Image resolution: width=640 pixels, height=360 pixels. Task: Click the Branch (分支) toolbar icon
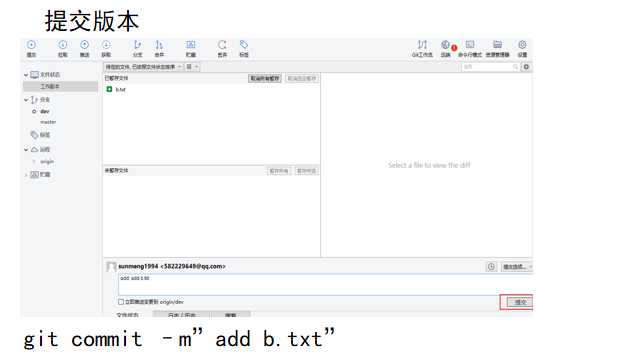tap(138, 48)
